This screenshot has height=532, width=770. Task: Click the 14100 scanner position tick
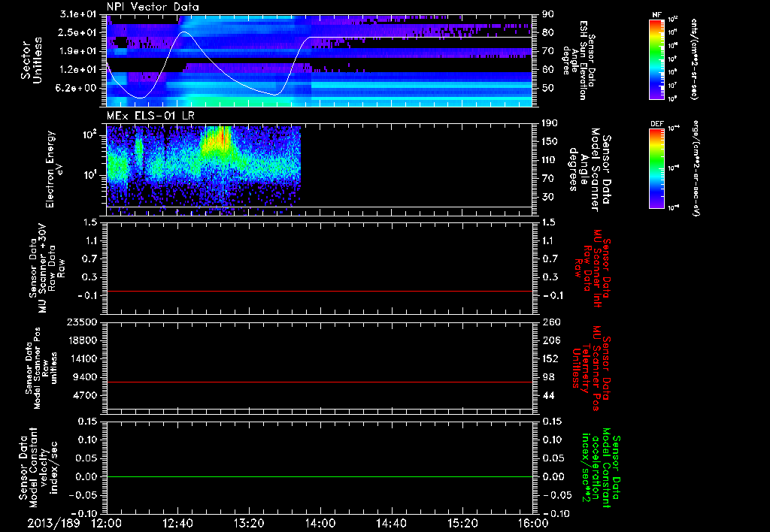click(x=81, y=358)
